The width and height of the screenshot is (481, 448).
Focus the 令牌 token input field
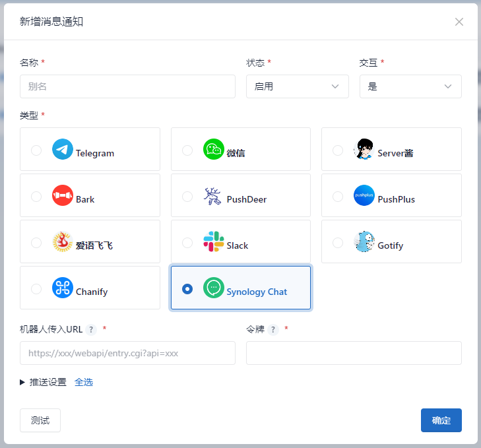click(354, 353)
